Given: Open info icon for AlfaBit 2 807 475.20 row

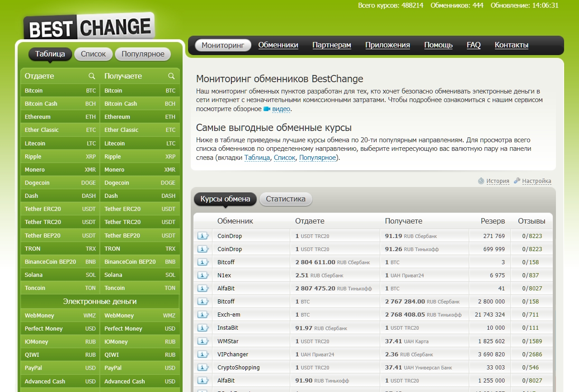Looking at the screenshot, I should pos(203,288).
